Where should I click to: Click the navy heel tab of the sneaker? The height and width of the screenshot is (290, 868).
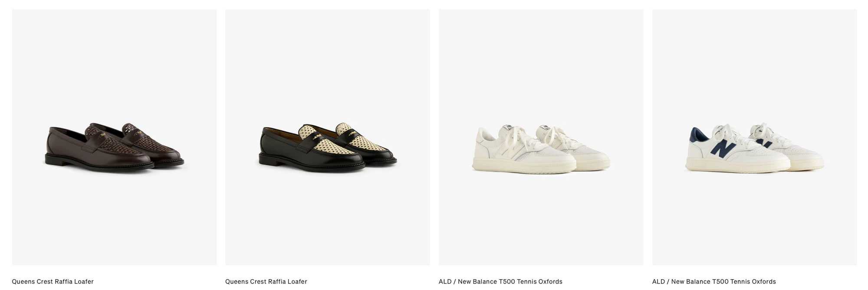(696, 135)
